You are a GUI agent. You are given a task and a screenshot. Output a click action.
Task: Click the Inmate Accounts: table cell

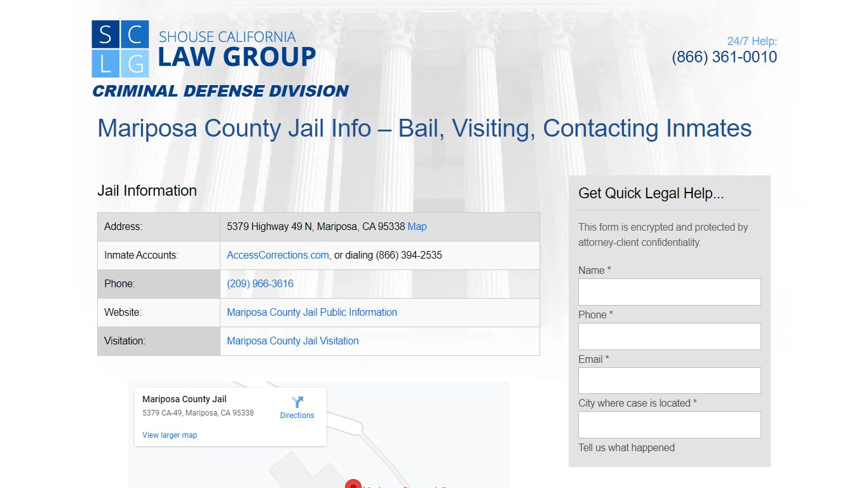[159, 255]
